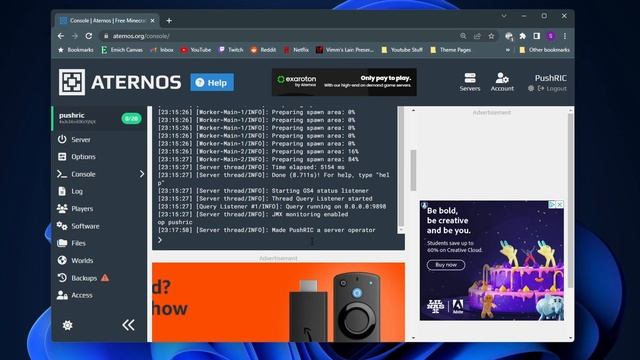Expand the Console submenu chevron
This screenshot has height=360, width=640.
tap(142, 174)
